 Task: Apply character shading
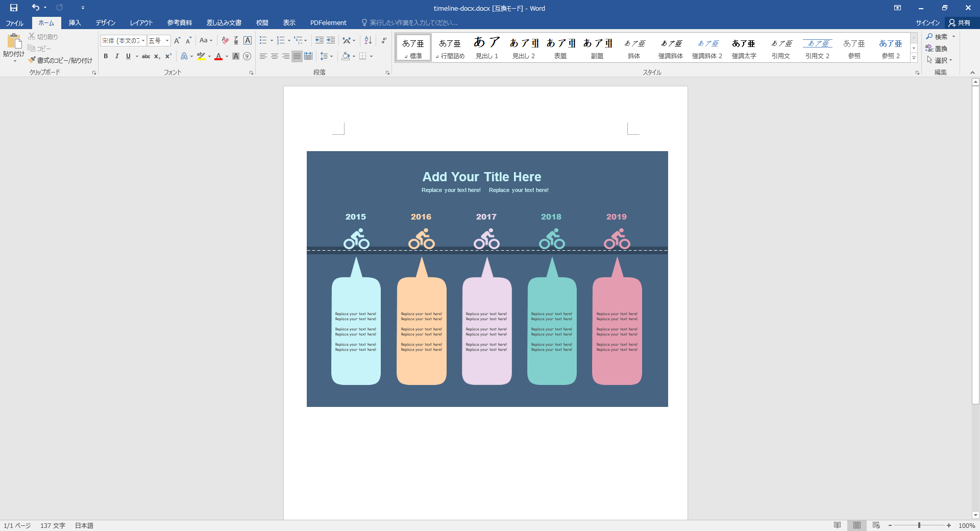[236, 56]
